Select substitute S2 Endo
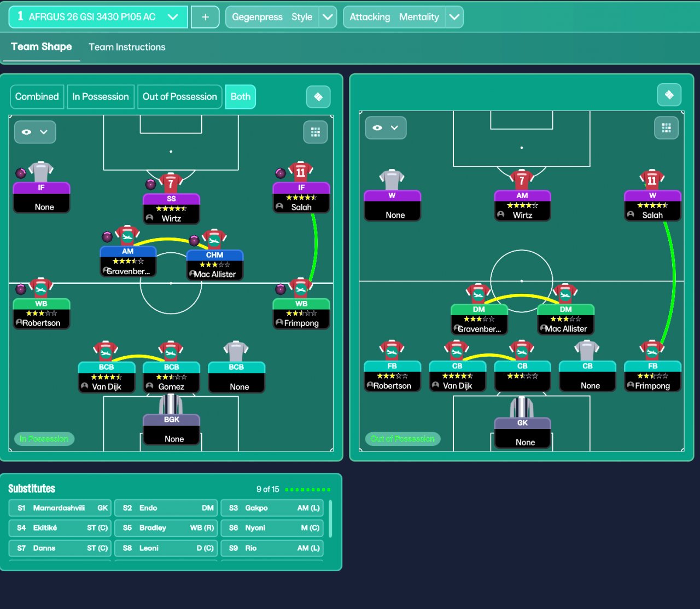Screen dimensions: 700x609 tap(166, 508)
